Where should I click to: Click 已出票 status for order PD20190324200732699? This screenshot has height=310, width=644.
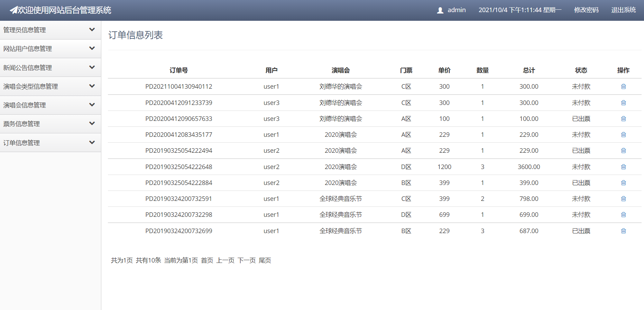click(x=581, y=231)
